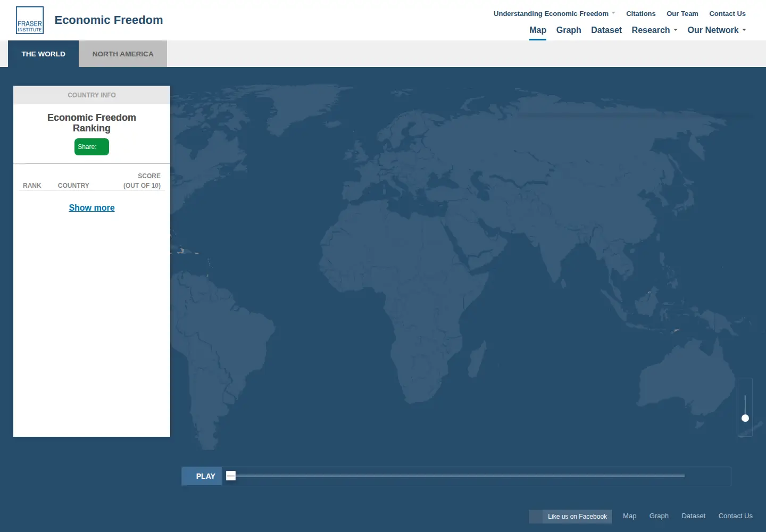This screenshot has width=766, height=532.
Task: Start timeline with PLAY button
Action: pos(202,476)
